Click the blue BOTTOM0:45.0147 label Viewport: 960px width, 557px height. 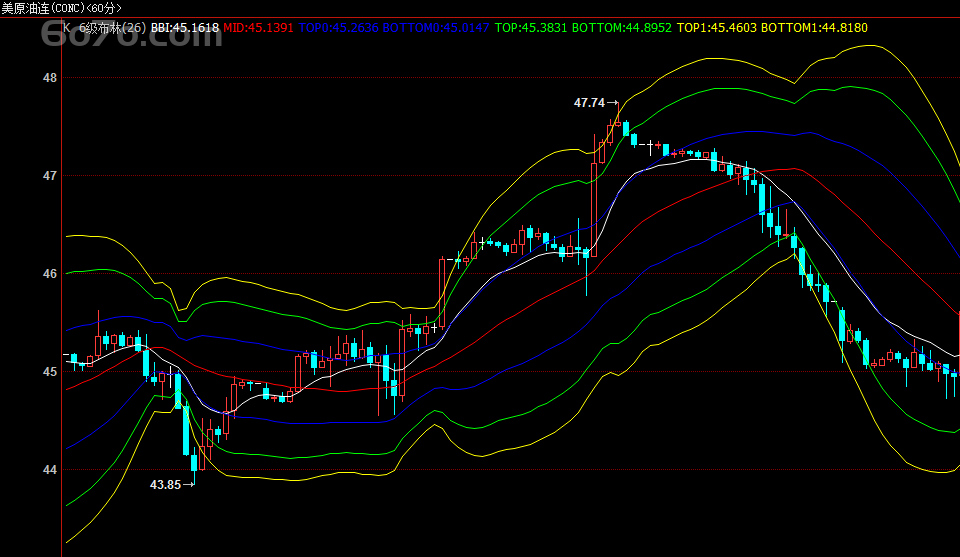pyautogui.click(x=435, y=28)
